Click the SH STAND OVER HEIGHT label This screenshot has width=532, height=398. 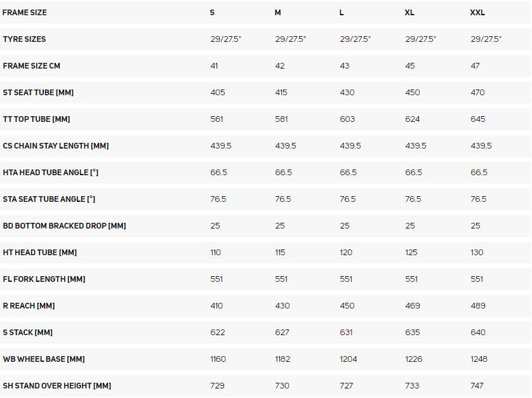point(57,386)
